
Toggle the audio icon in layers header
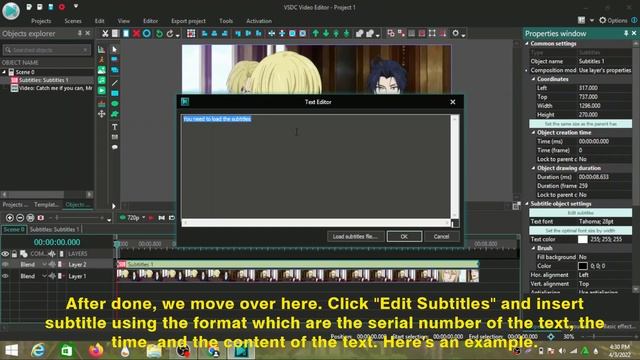coord(52,254)
